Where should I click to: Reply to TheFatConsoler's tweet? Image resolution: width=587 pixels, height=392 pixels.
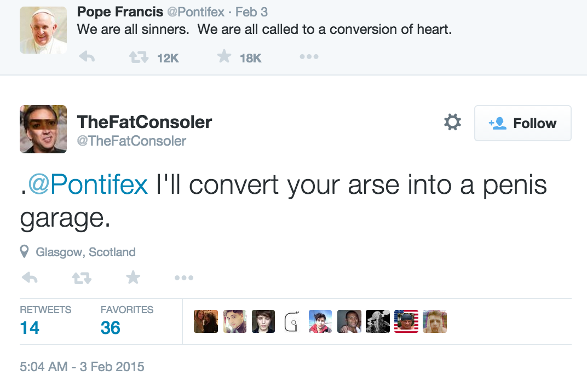click(30, 278)
